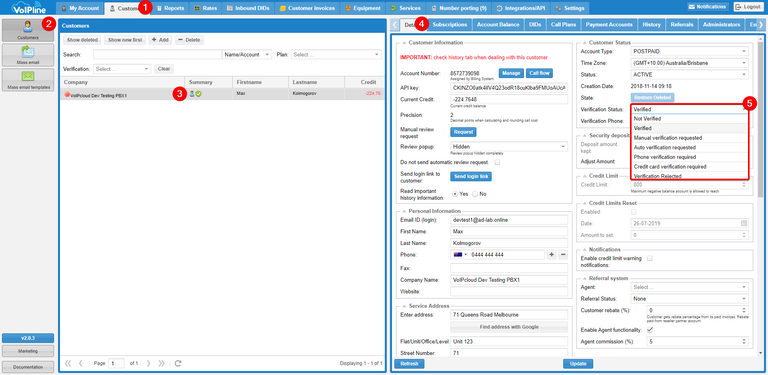The height and width of the screenshot is (375, 768).
Task: Open the Inbound DIDs tab
Action: tap(247, 8)
